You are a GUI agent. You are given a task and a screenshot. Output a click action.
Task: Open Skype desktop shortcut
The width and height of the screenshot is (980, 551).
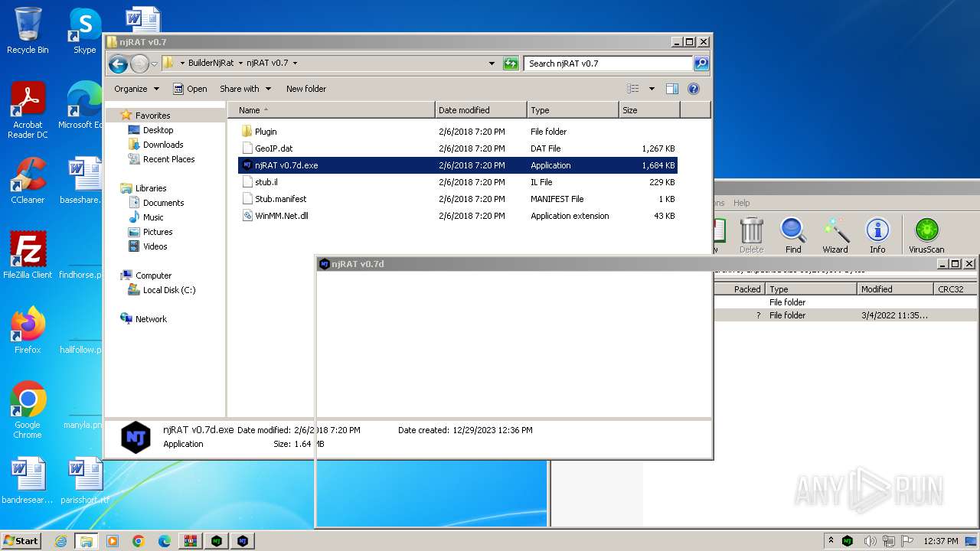[84, 31]
